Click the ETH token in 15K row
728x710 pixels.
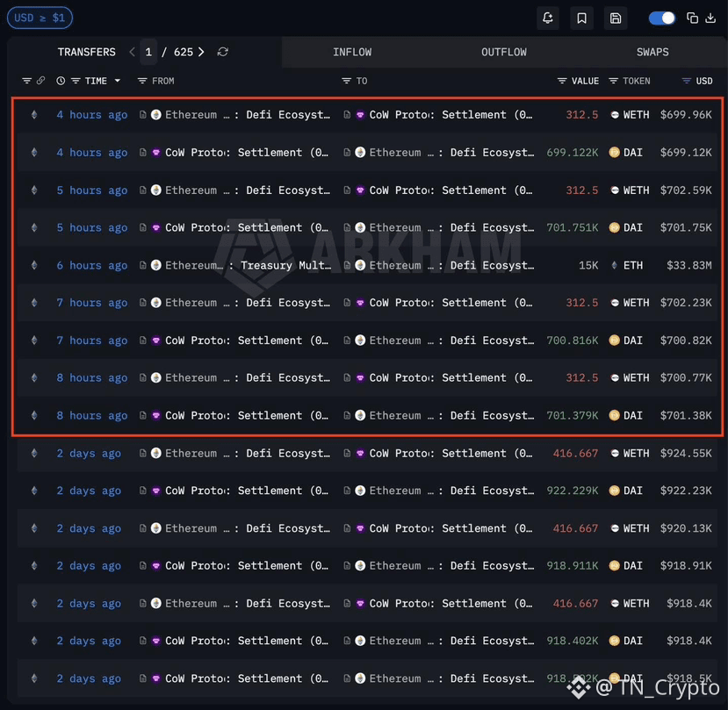click(633, 265)
